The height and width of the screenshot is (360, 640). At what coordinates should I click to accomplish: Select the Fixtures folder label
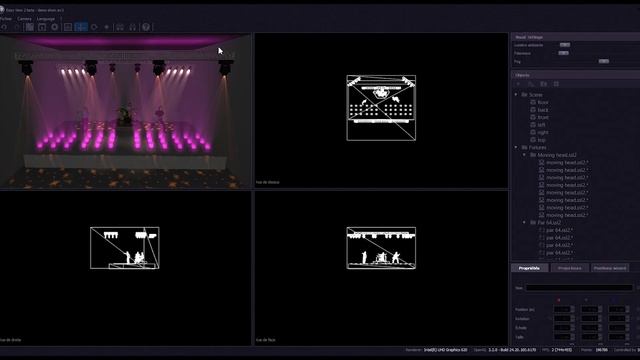point(537,147)
